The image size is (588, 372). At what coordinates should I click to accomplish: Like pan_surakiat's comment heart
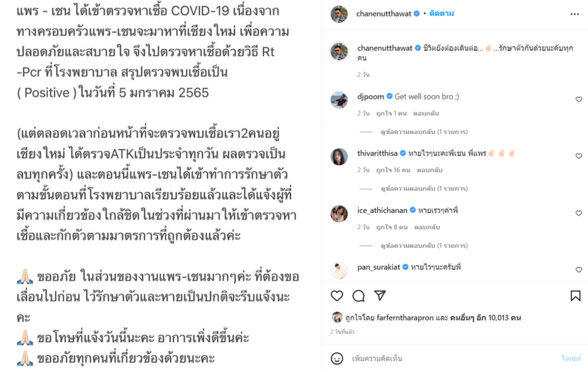(x=579, y=270)
